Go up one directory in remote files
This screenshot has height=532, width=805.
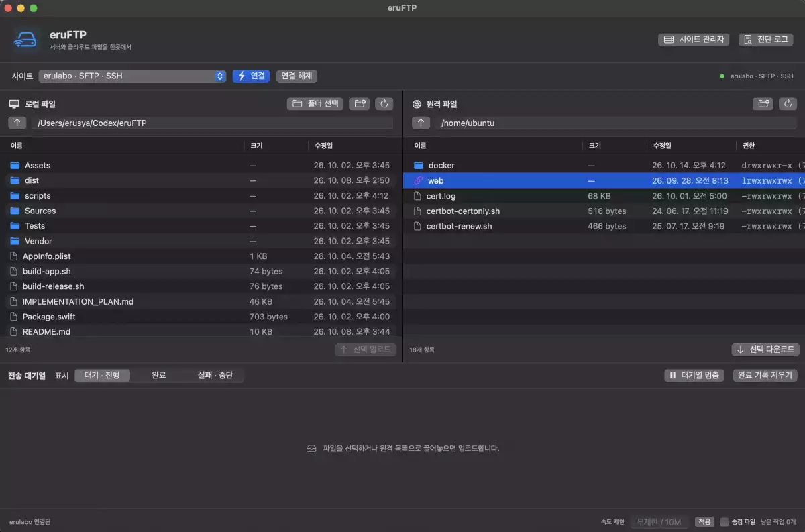pos(421,123)
